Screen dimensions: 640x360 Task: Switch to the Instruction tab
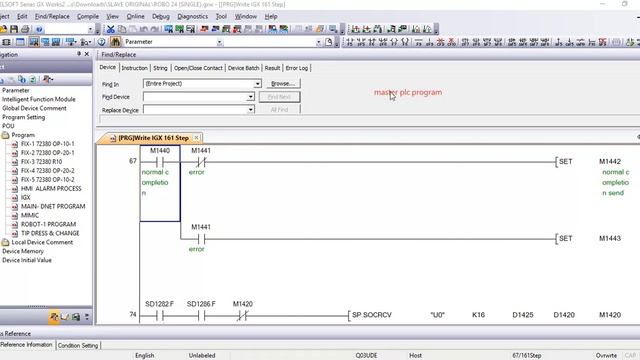[x=134, y=68]
